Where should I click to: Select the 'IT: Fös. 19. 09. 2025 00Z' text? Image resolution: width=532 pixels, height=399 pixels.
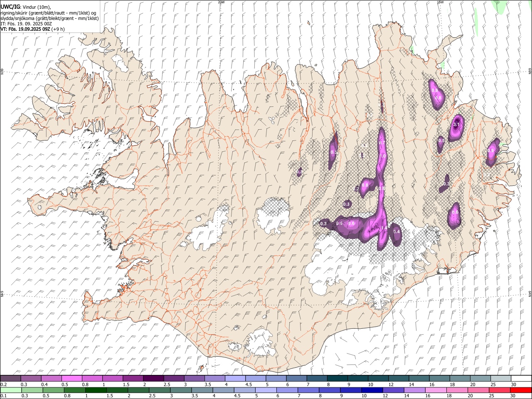(26, 24)
